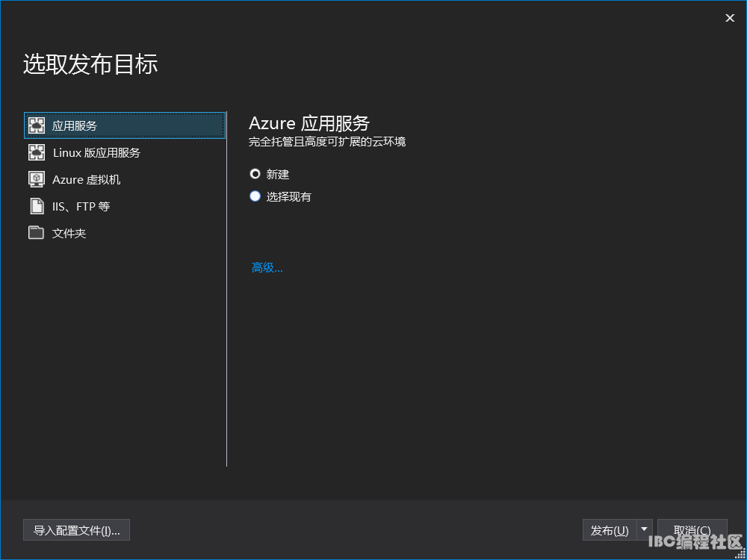Click the 发布(U) button

[610, 530]
